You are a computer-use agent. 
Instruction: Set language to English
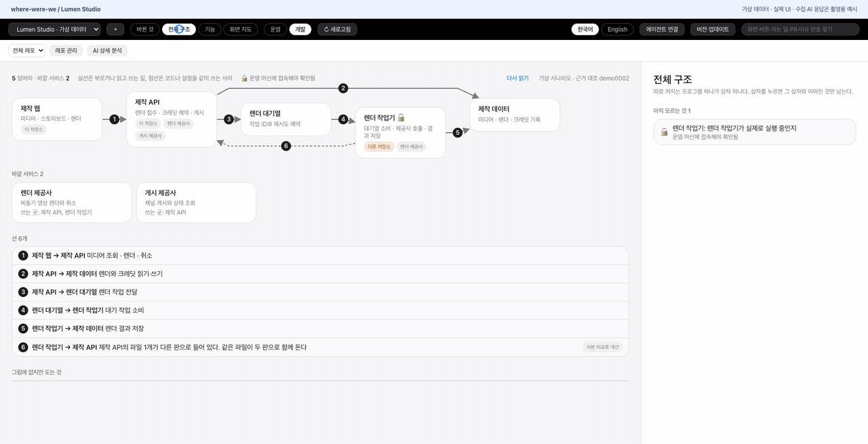617,29
